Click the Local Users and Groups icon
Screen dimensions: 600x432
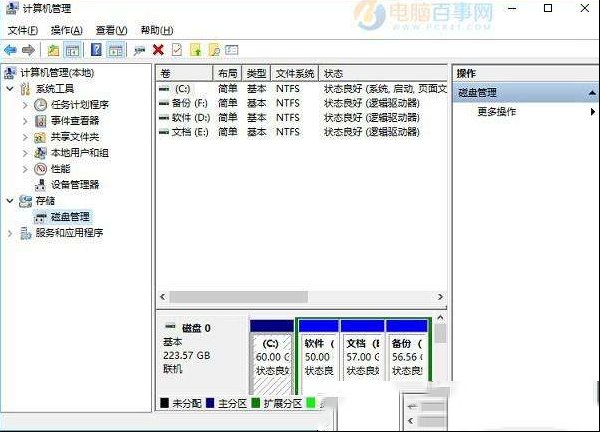[40, 153]
